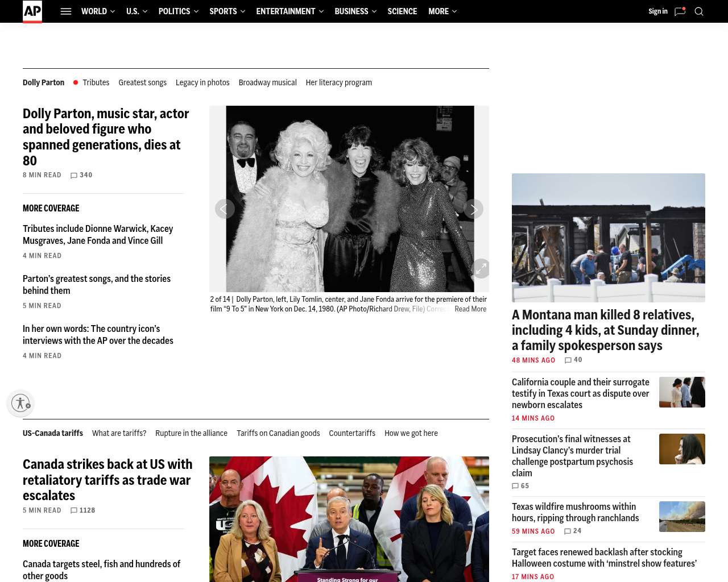Open Canada targets steel, fish article

point(101,570)
